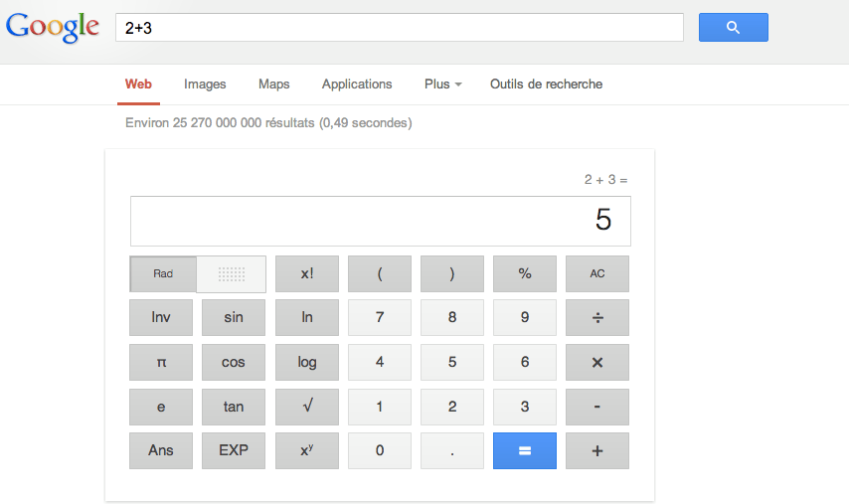Toggle the Inv inverse functions key

pyautogui.click(x=161, y=318)
